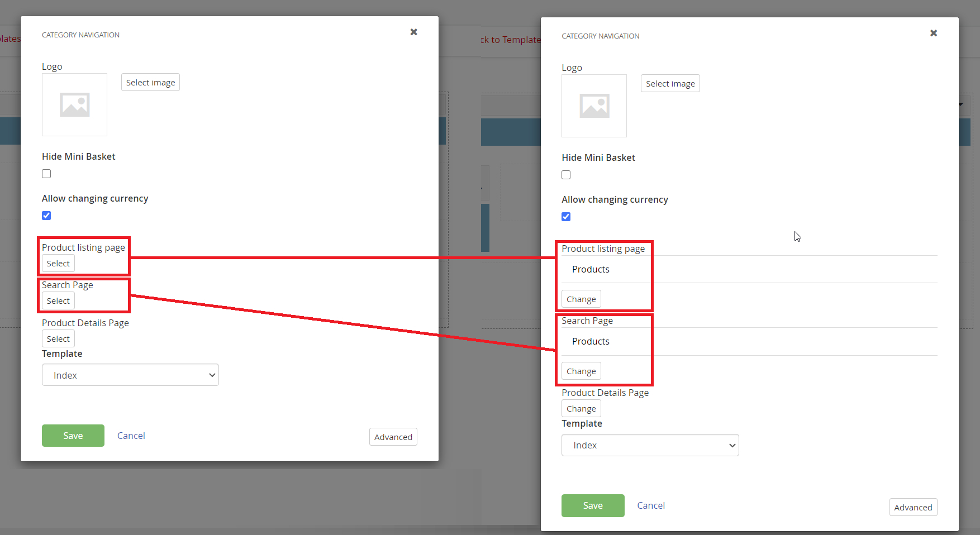Dismiss the left Category Navigation dialog
The image size is (980, 535).
click(x=413, y=32)
